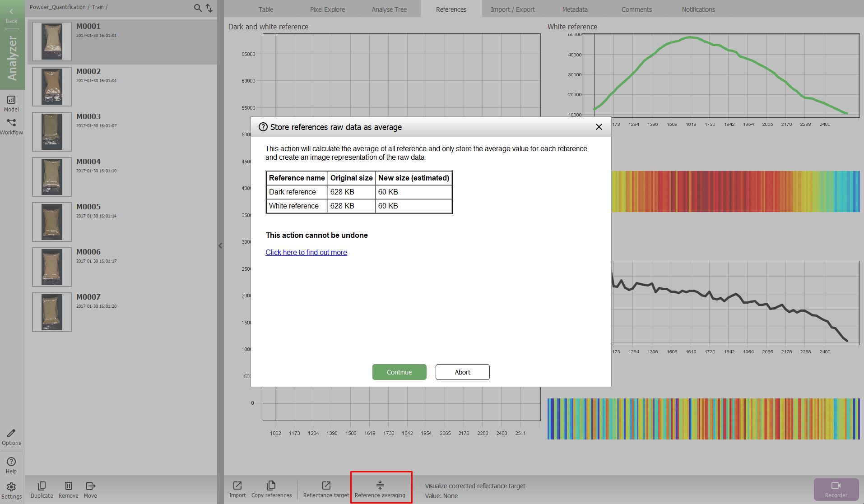Click the Import references icon
The image size is (864, 504).
tap(237, 486)
